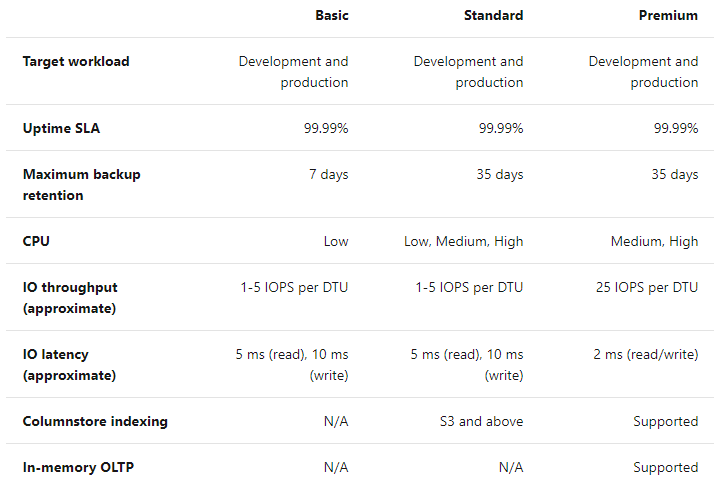Screen dimensions: 719x484
Task: Click the Premium column header
Action: point(668,15)
